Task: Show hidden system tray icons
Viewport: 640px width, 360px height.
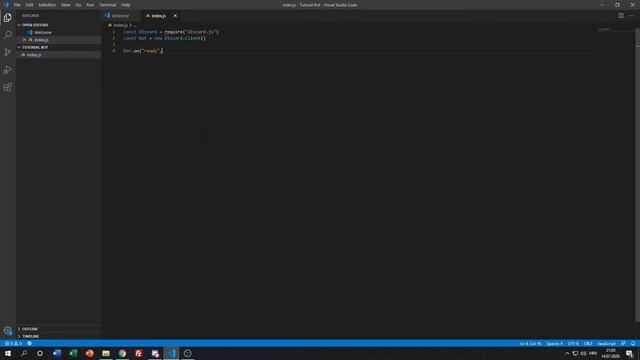Action: point(567,353)
